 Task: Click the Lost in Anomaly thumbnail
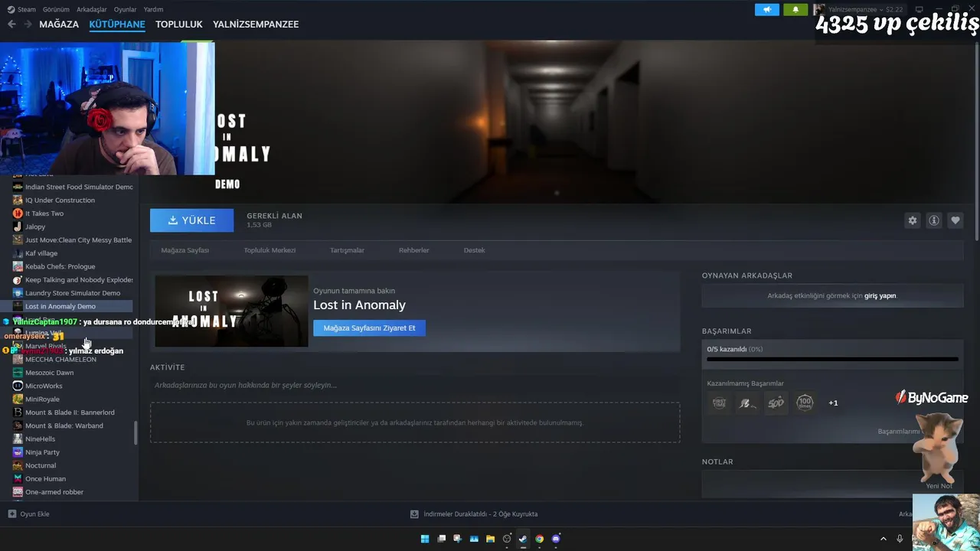point(231,311)
